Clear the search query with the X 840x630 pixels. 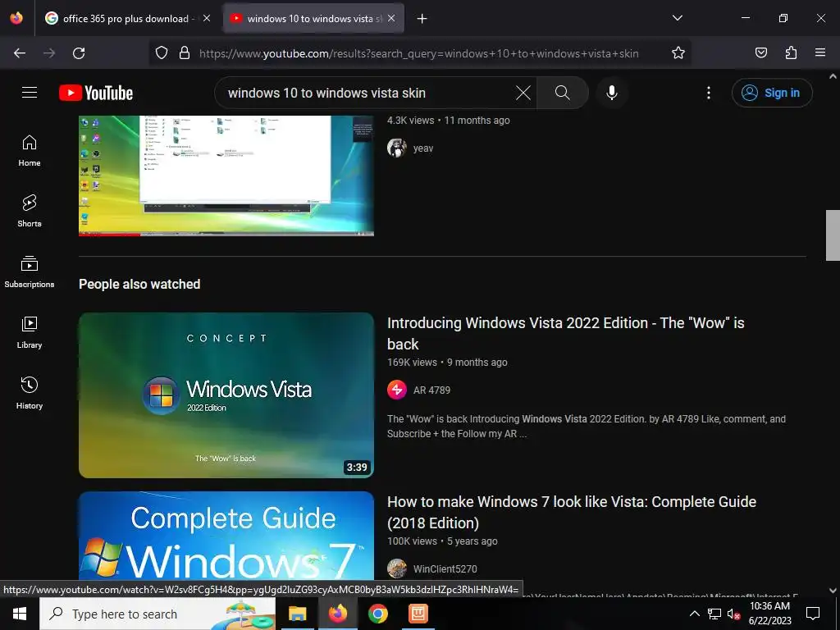pos(523,93)
